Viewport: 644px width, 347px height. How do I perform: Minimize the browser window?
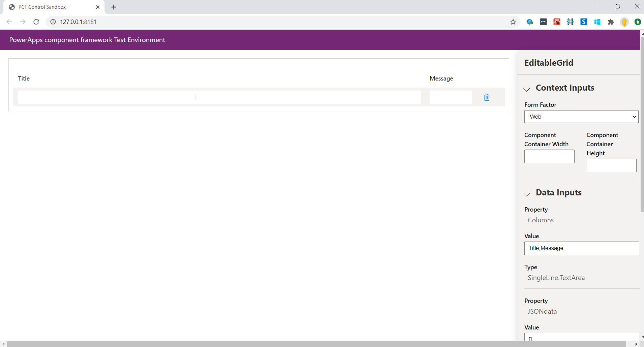tap(599, 6)
